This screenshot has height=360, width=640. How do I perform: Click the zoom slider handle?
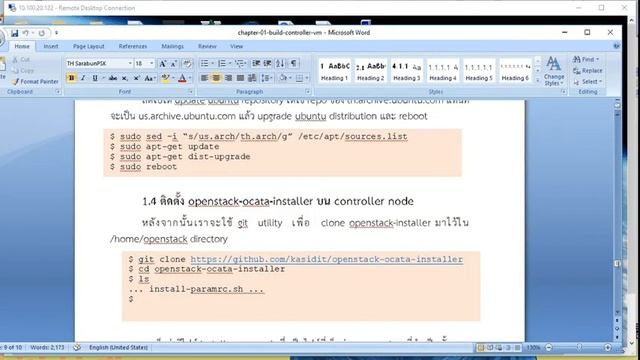pos(579,347)
